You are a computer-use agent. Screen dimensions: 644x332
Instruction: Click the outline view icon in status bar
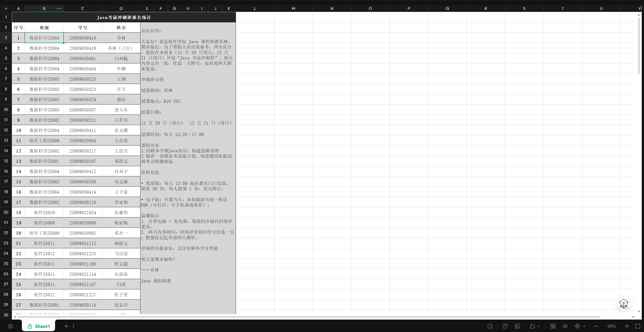point(490,326)
